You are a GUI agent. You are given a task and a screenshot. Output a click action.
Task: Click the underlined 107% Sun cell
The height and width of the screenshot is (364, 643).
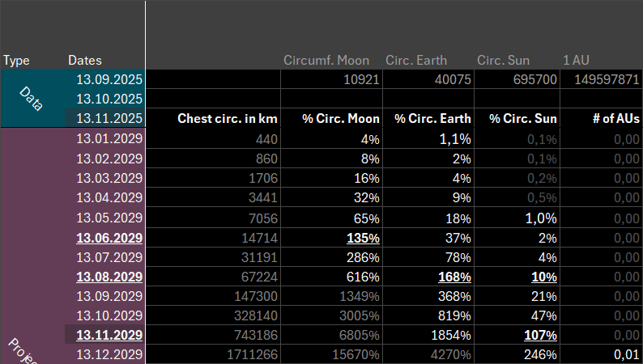(x=539, y=335)
